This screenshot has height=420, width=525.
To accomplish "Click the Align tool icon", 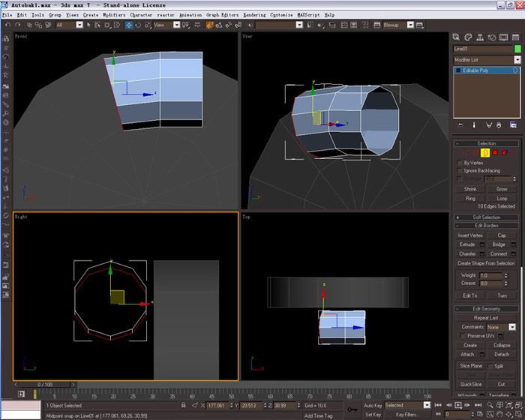I will click(320, 25).
